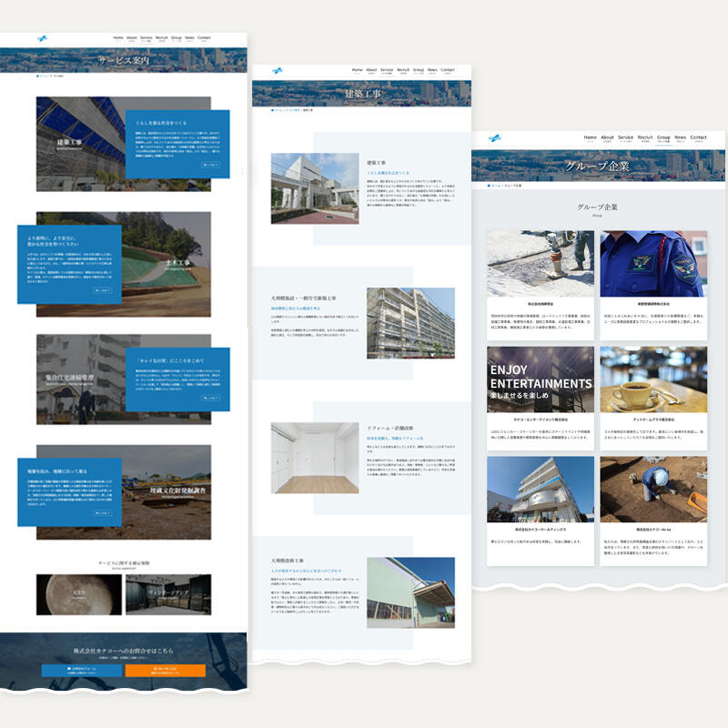This screenshot has width=728, height=728.
Task: Open About in the Service page navigation
Action: [x=132, y=38]
